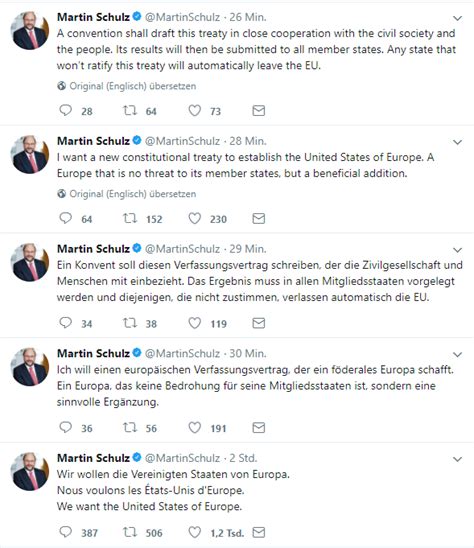Send the 26 Min. tweet via direct message
The width and height of the screenshot is (474, 548).
coord(259,111)
